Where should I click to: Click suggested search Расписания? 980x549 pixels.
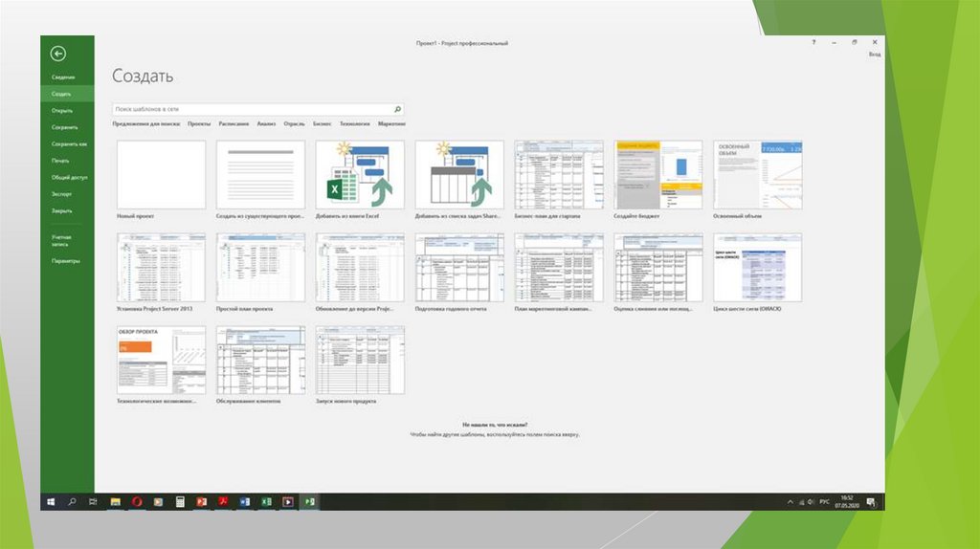[234, 123]
